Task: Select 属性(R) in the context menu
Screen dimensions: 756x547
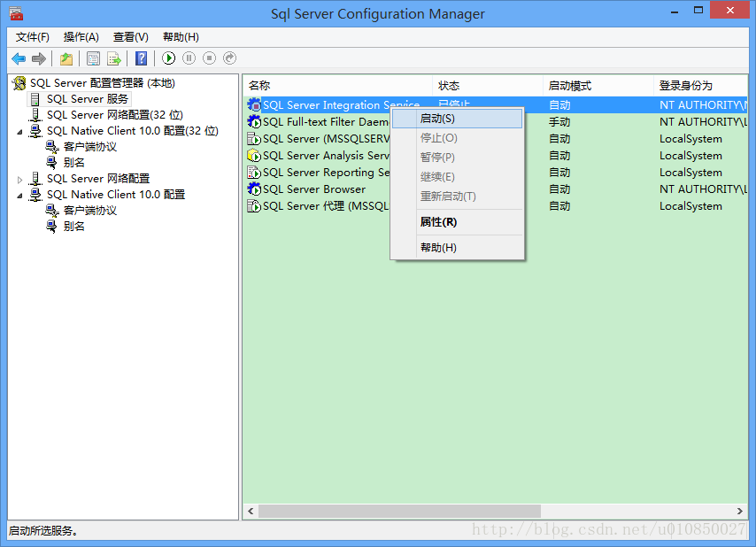Action: click(x=438, y=222)
